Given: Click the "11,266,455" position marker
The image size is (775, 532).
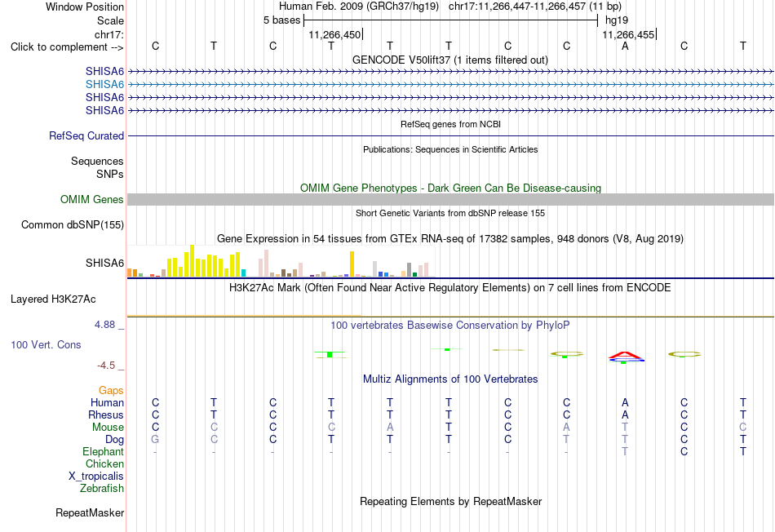Looking at the screenshot, I should [628, 34].
